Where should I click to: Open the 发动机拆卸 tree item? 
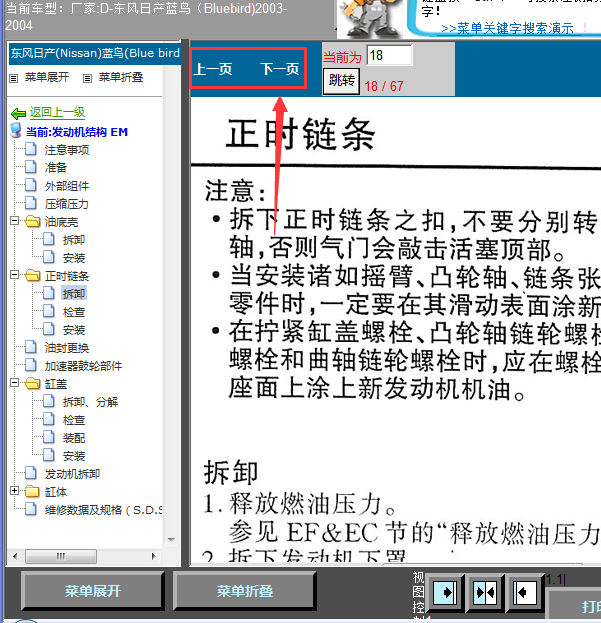(72, 474)
